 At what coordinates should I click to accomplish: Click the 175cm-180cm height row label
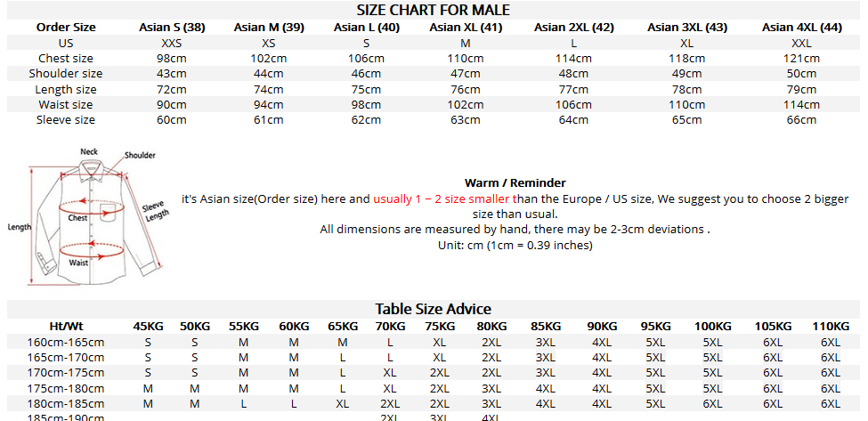pyautogui.click(x=66, y=388)
